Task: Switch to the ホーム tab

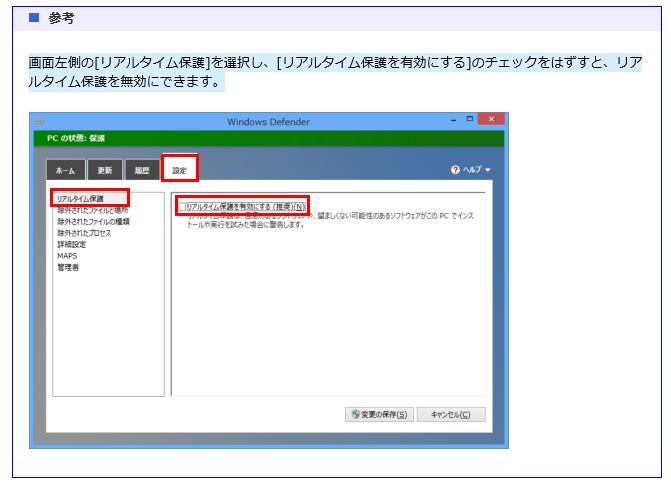Action: coord(65,170)
